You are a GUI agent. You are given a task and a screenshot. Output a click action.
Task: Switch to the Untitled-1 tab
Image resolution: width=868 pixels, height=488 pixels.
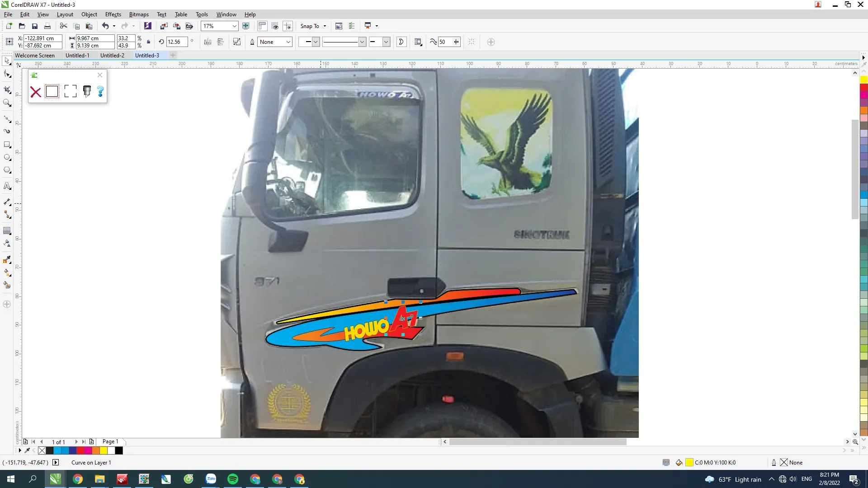click(77, 56)
